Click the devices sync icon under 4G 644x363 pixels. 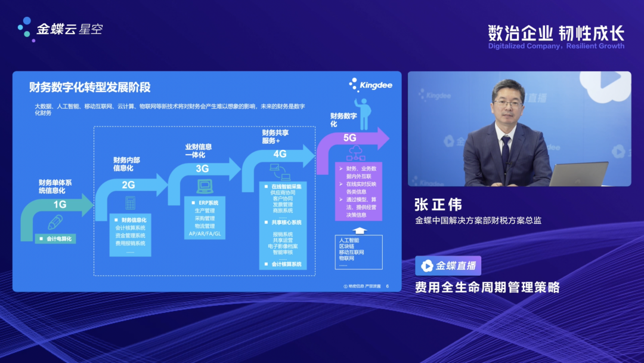(278, 173)
